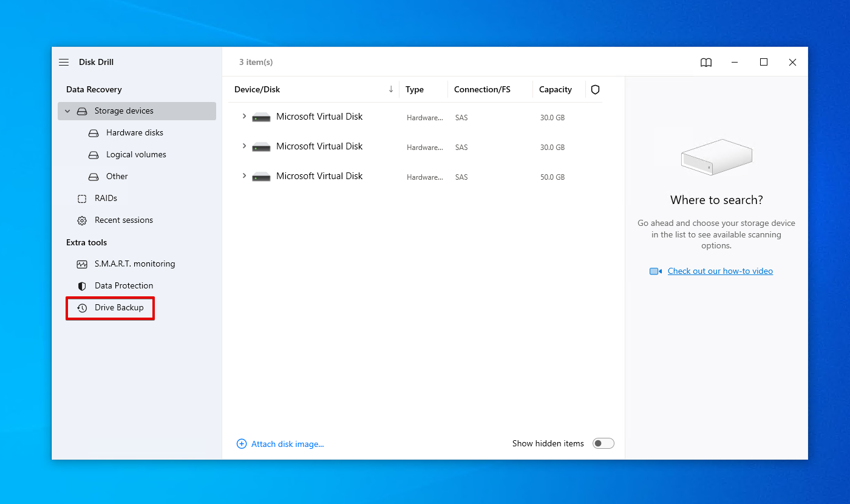Screen dimensions: 850x504
Task: Close the Disk Drill window
Action: [792, 62]
